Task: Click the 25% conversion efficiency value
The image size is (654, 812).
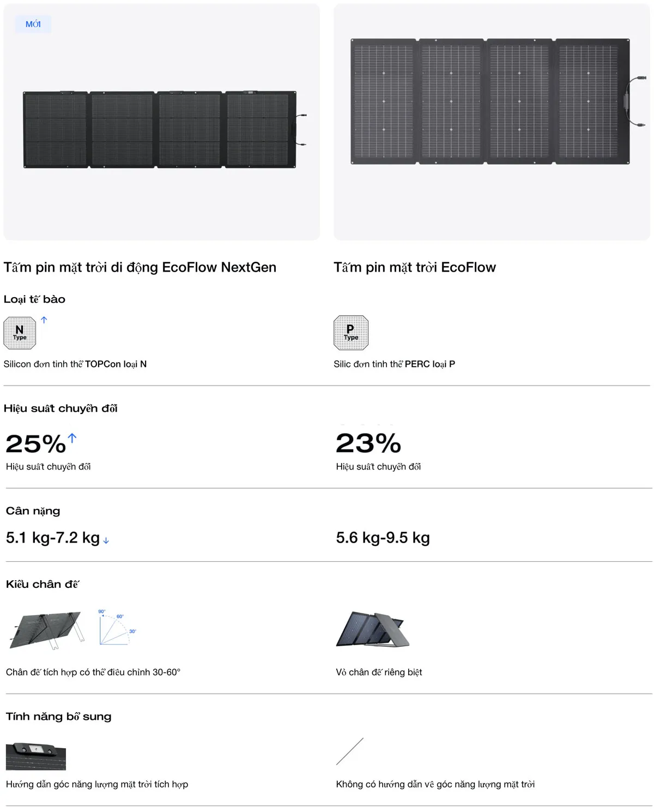Action: point(35,444)
